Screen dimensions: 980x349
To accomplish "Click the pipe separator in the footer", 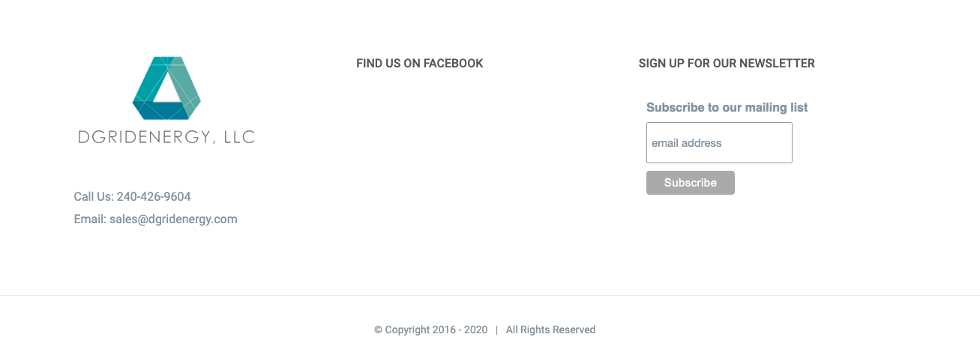I will click(x=496, y=330).
